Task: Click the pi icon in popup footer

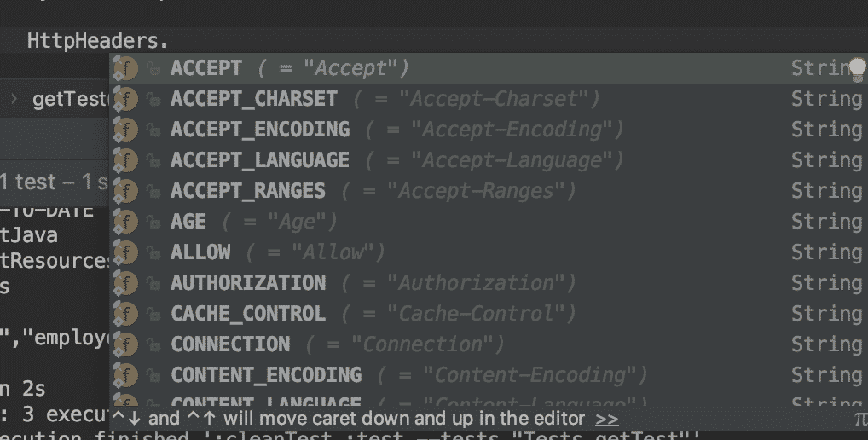Action: point(859,419)
